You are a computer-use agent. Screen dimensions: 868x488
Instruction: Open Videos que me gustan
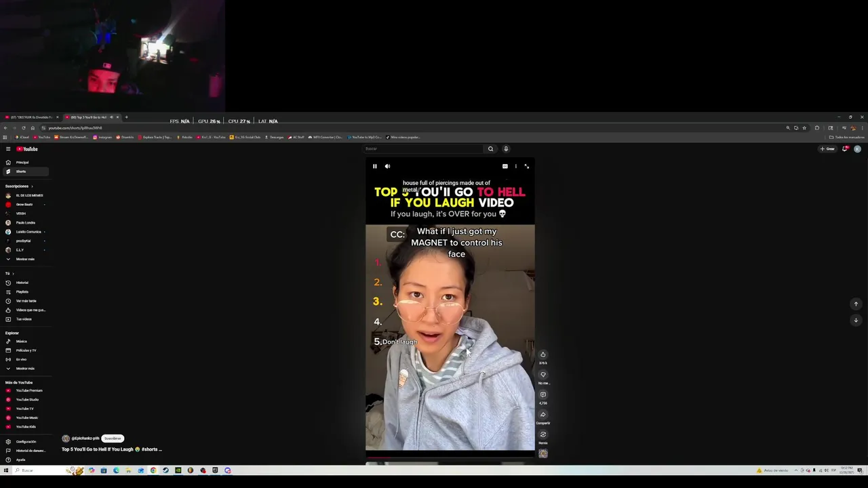(26, 310)
